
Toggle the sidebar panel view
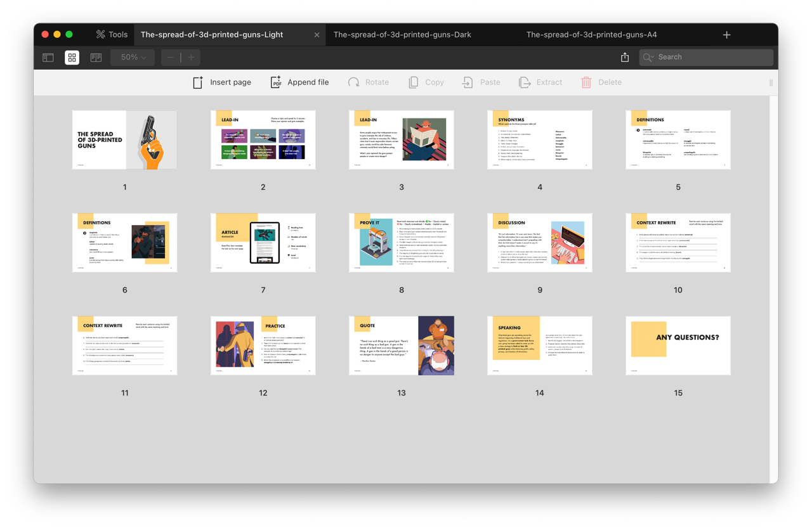(x=48, y=58)
